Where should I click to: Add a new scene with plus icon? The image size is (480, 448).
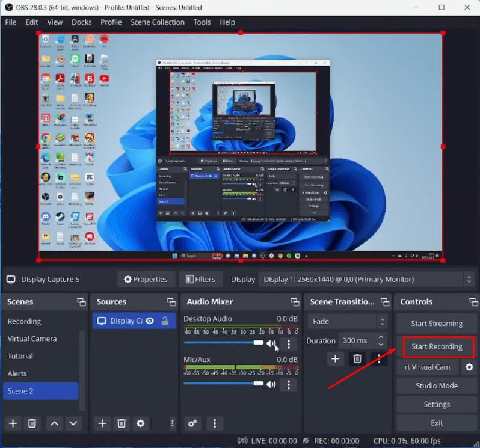pyautogui.click(x=13, y=423)
